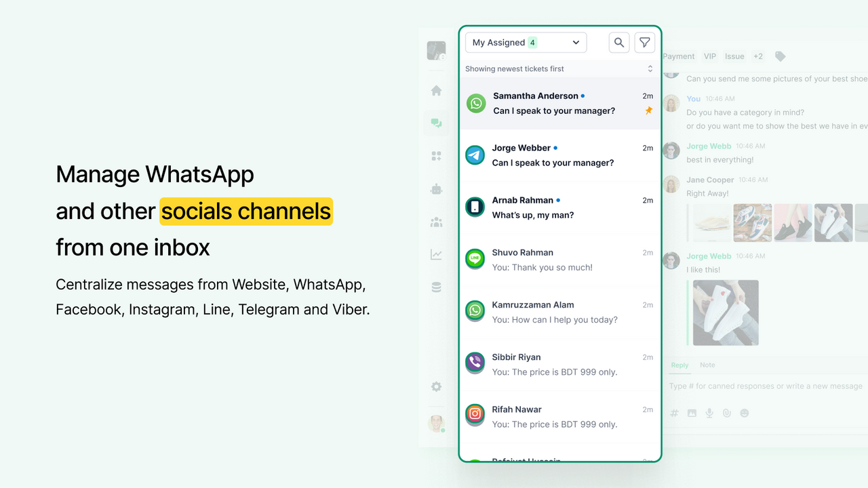Click the chat message 'Do you have a category in mind?'
Screen dimensions: 868x488
coord(745,113)
